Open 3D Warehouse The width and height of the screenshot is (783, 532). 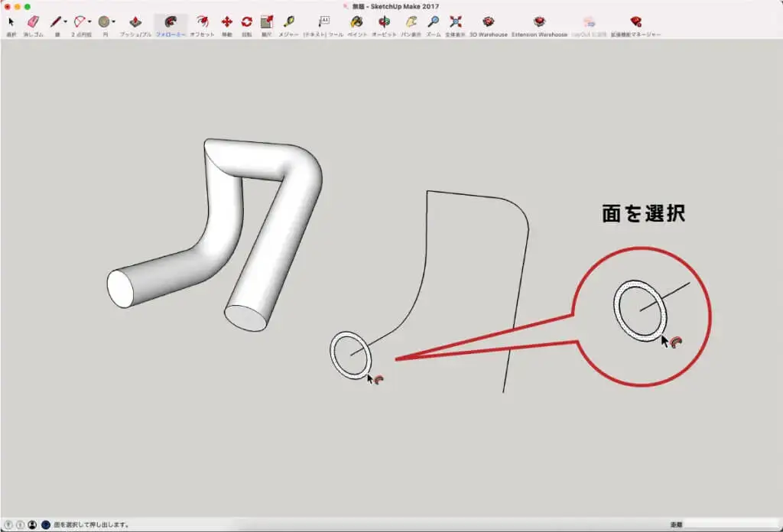coord(488,22)
